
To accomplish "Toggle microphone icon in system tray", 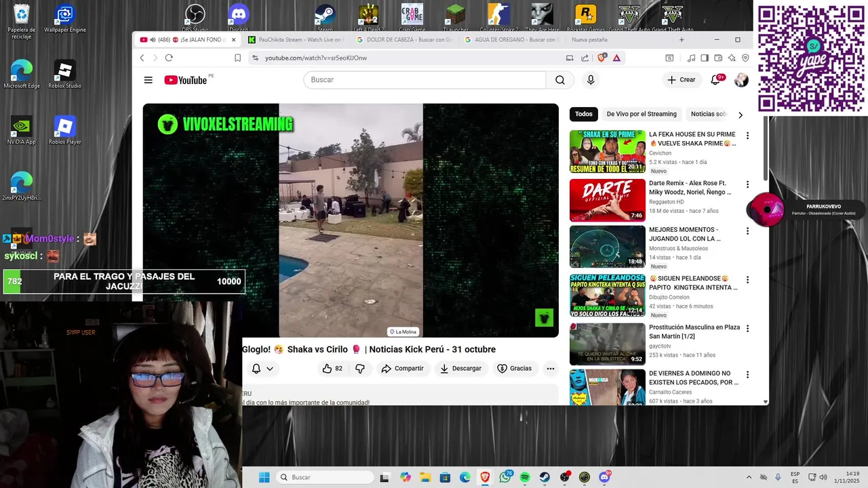I will [778, 477].
